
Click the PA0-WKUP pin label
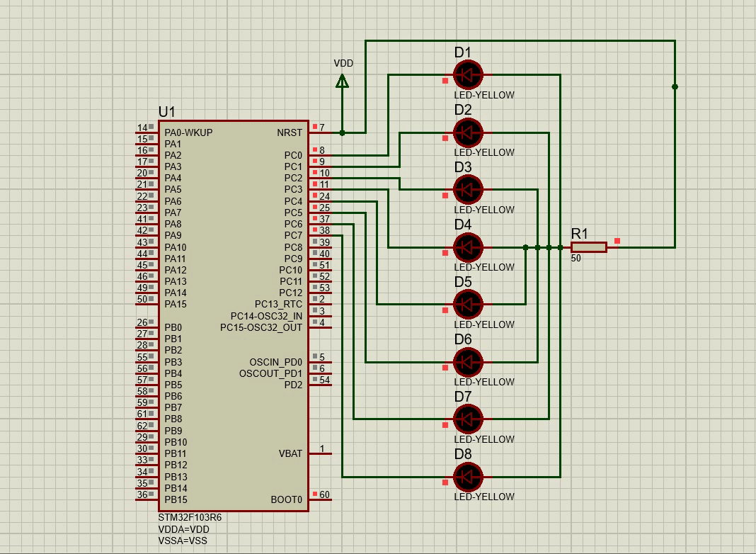188,132
